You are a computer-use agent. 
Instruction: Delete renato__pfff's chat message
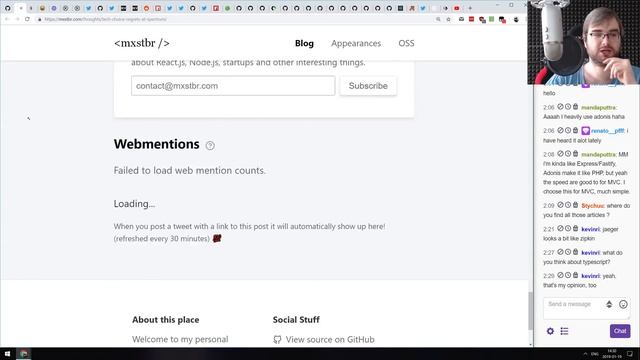pyautogui.click(x=575, y=130)
